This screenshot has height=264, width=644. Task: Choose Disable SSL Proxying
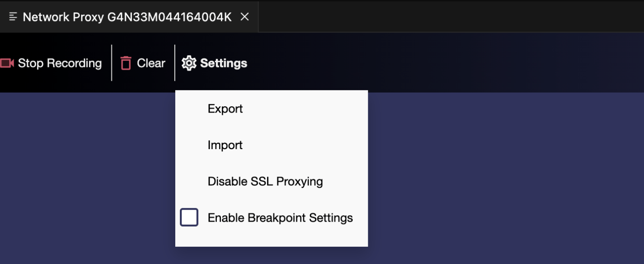tap(265, 181)
